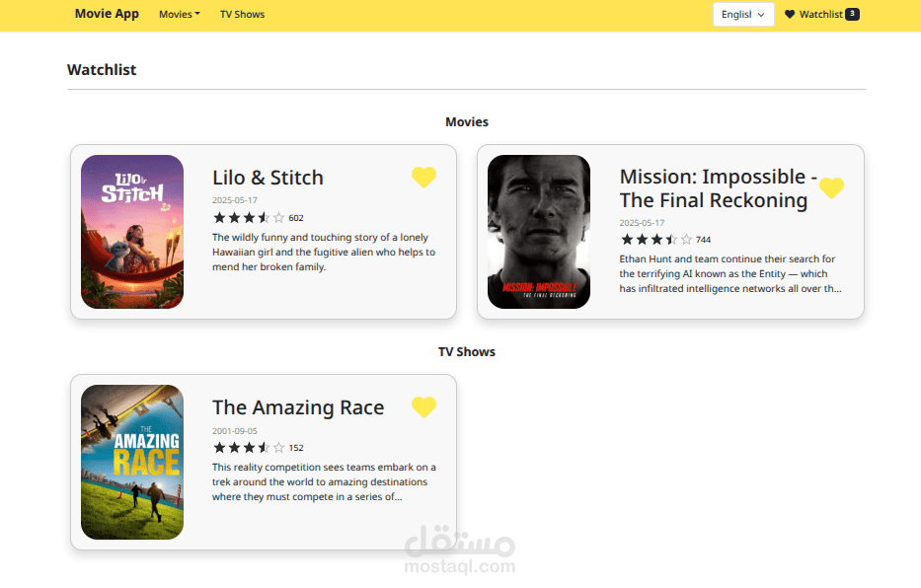The height and width of the screenshot is (588, 921).
Task: Open the Lilo & Stitch poster thumbnail
Action: coord(132,232)
